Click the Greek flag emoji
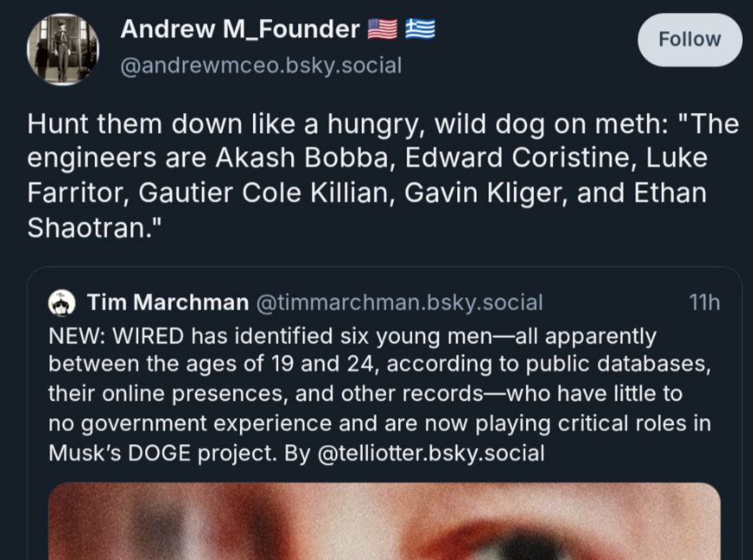This screenshot has height=560, width=753. click(420, 29)
